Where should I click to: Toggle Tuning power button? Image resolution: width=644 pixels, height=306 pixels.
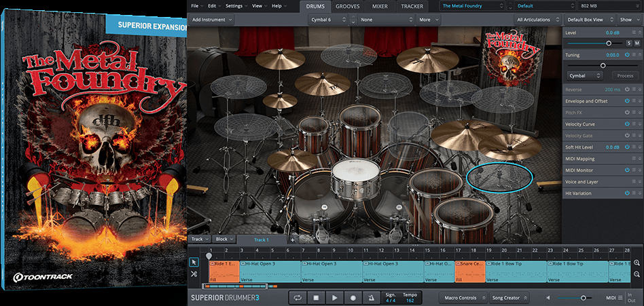[x=627, y=54]
